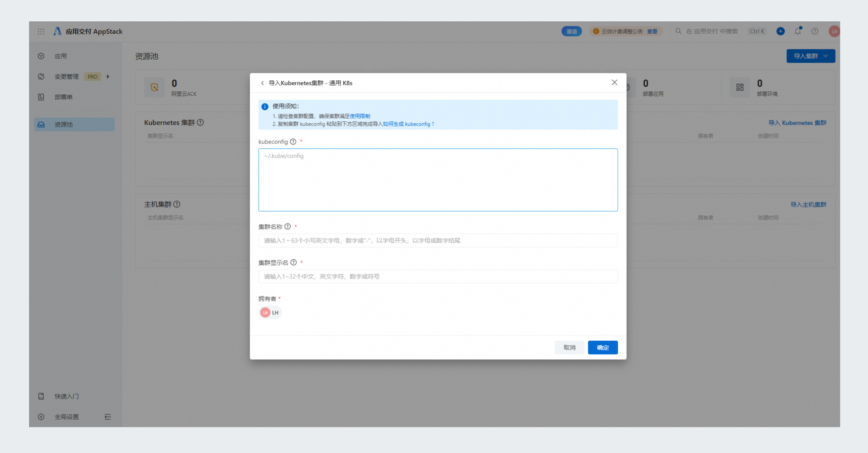Screen dimensions: 868x453
Task: Open 全局设置 in the sidebar
Action: [67, 417]
